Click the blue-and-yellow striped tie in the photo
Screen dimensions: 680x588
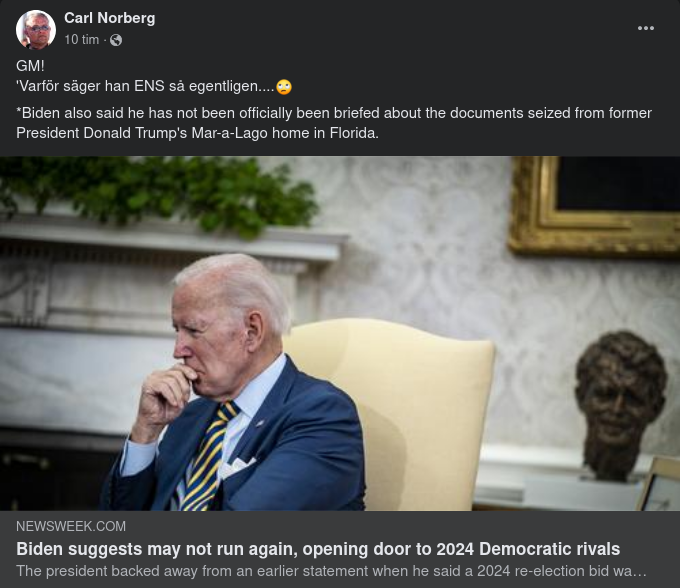(x=208, y=457)
